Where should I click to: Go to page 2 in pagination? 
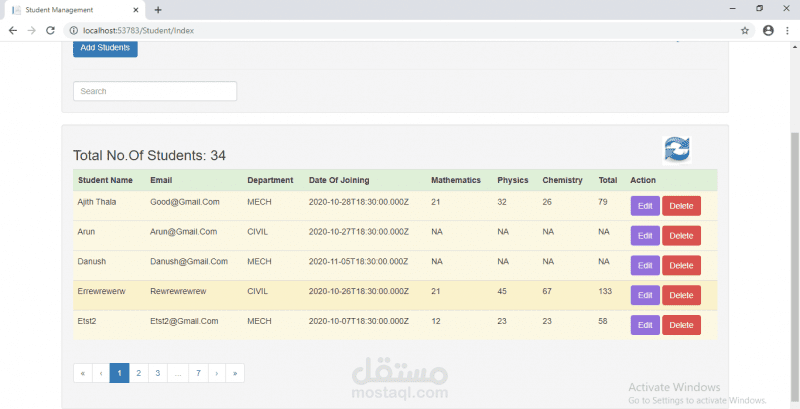point(138,373)
